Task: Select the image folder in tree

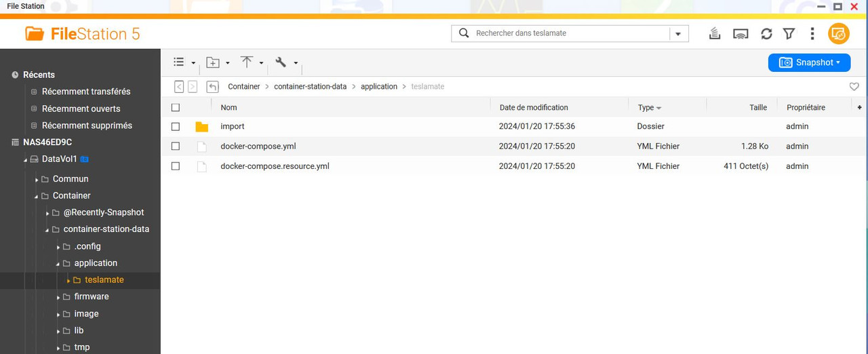Action: coord(86,314)
